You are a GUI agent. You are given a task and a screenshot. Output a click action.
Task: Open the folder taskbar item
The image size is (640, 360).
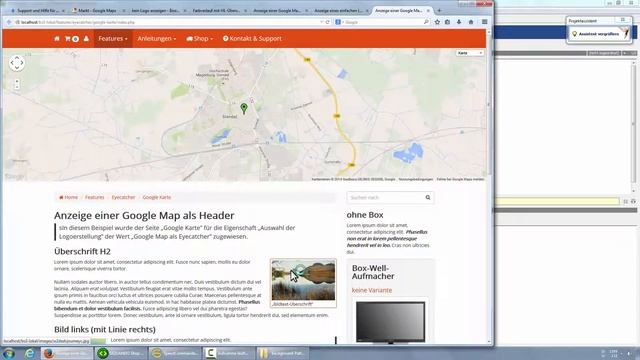(x=282, y=353)
